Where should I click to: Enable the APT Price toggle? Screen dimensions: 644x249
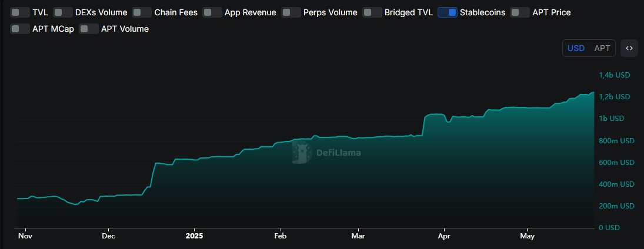pyautogui.click(x=520, y=12)
